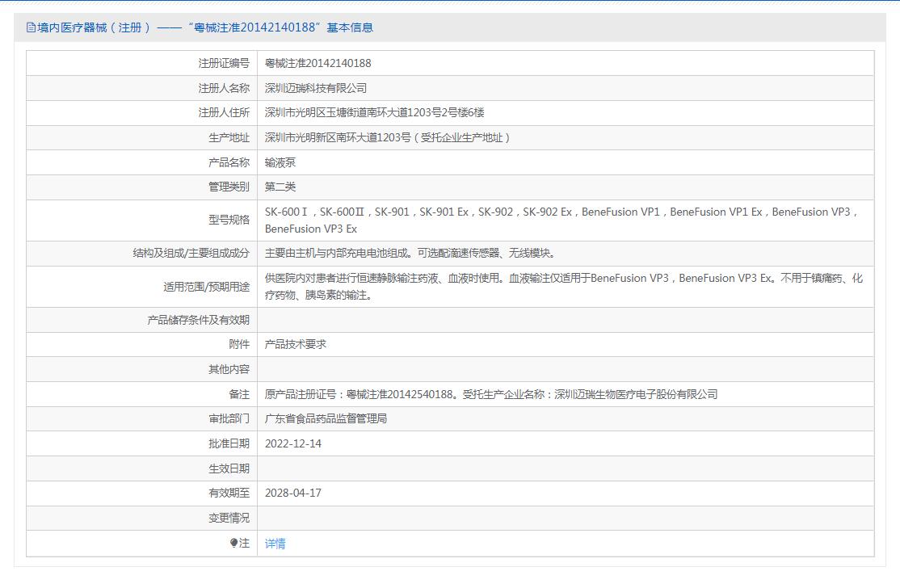Click approval department 广东省食品药品监督管理局
The width and height of the screenshot is (900, 588).
[326, 418]
